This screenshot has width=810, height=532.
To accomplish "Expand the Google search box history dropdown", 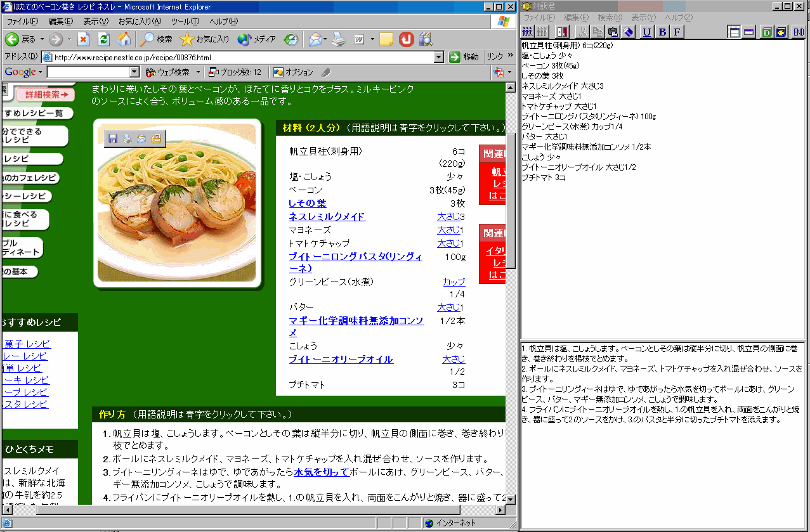I will [134, 72].
